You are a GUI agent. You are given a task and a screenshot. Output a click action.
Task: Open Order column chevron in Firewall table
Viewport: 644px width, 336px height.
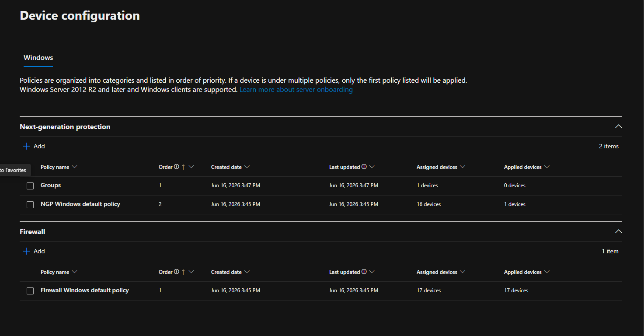pyautogui.click(x=191, y=272)
